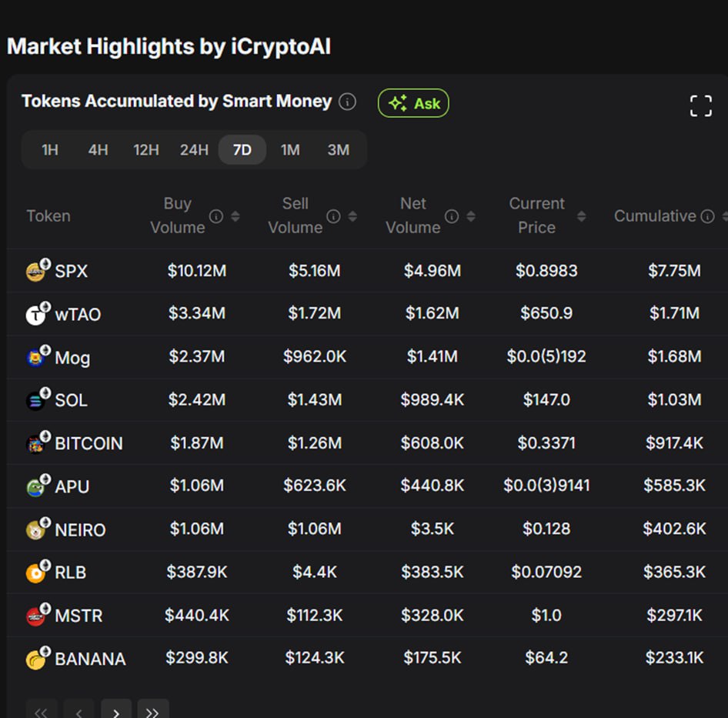Select the 24H timeframe tab
This screenshot has width=728, height=718.
pyautogui.click(x=194, y=150)
